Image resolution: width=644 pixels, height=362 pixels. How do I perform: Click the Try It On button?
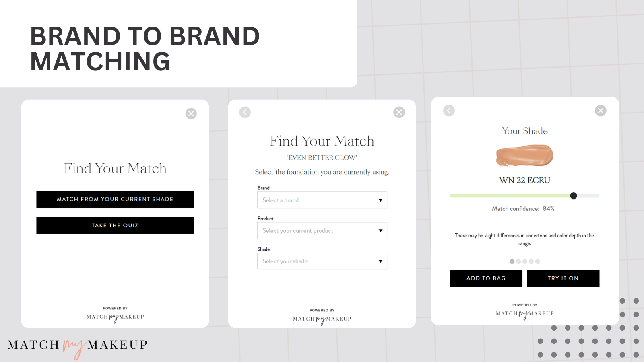coord(563,278)
